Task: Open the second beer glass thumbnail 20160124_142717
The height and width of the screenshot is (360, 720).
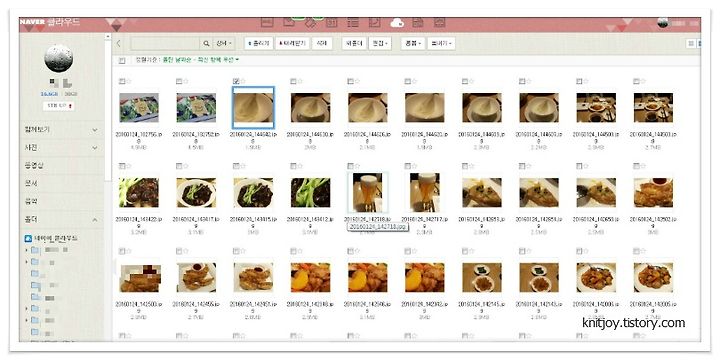Action: [x=425, y=192]
